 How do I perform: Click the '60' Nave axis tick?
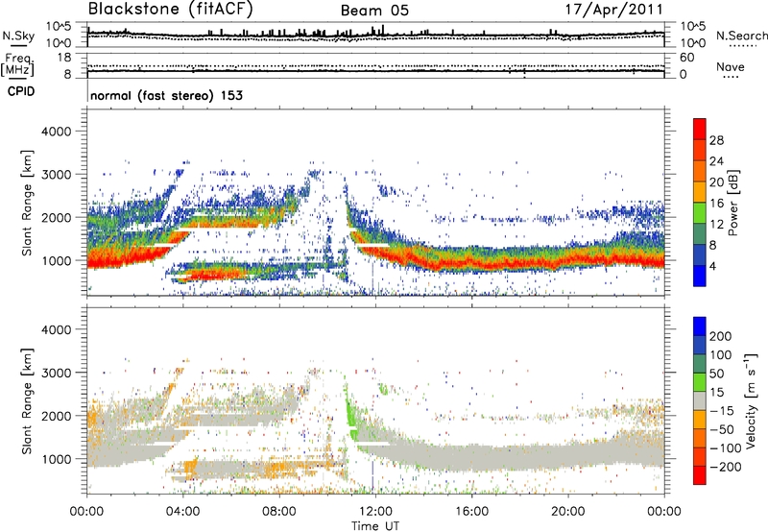687,58
